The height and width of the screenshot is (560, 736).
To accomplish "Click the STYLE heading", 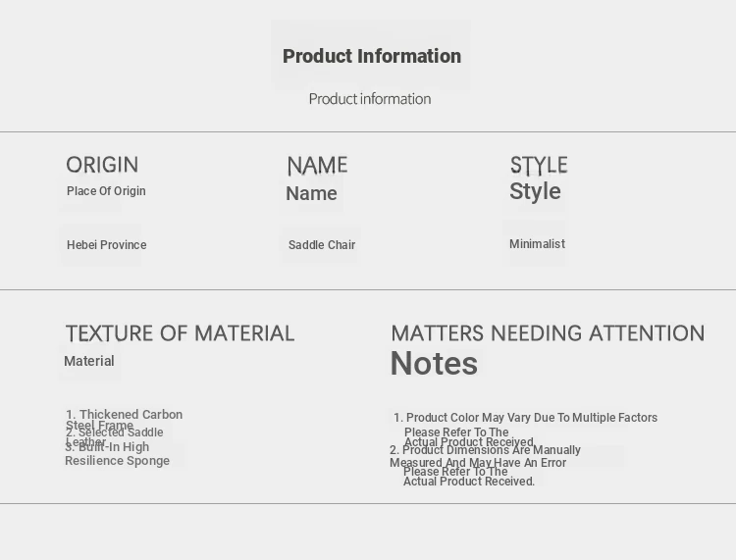I will click(x=539, y=164).
